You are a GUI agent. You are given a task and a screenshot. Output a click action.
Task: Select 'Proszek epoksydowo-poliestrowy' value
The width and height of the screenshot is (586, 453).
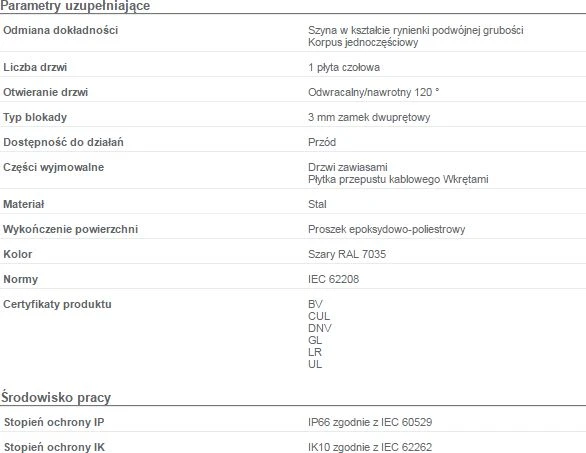386,229
